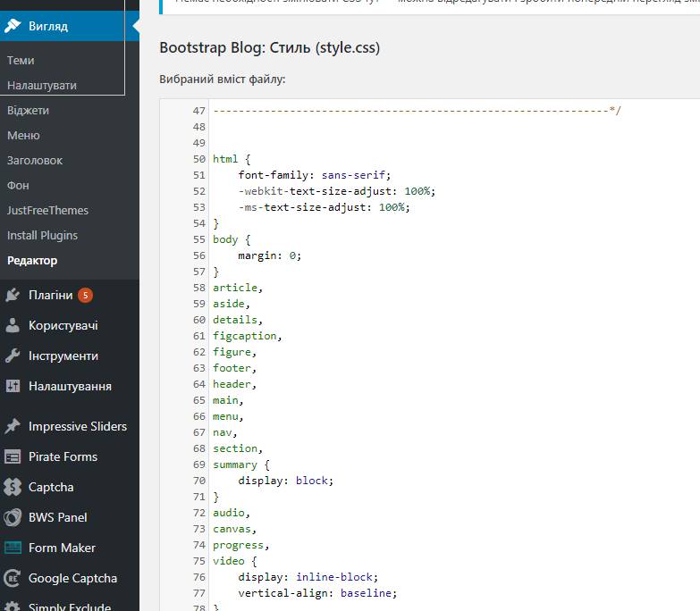700x611 pixels.
Task: Click 'font-family: sans-serif;' code line
Action: (315, 175)
